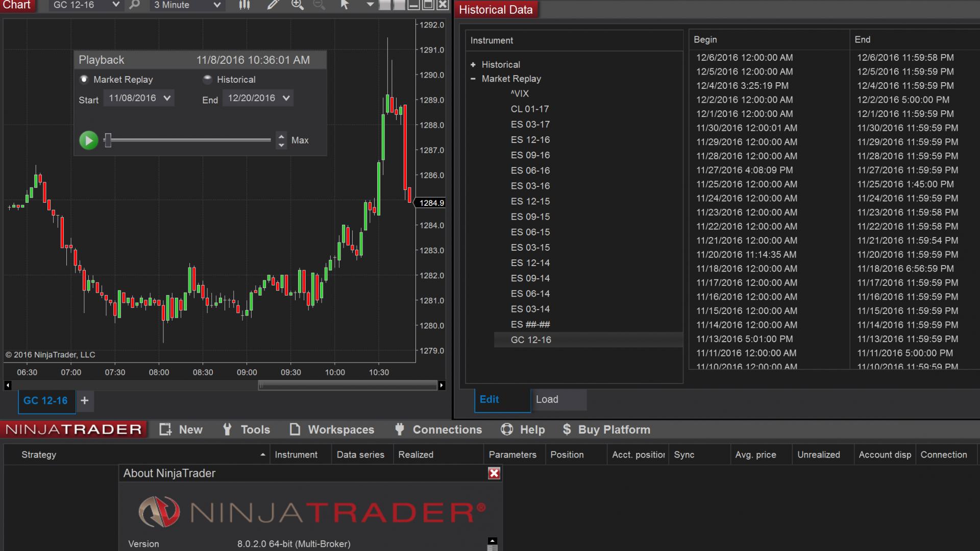This screenshot has height=551, width=980.
Task: Sort by the Strategy column header
Action: [x=137, y=454]
